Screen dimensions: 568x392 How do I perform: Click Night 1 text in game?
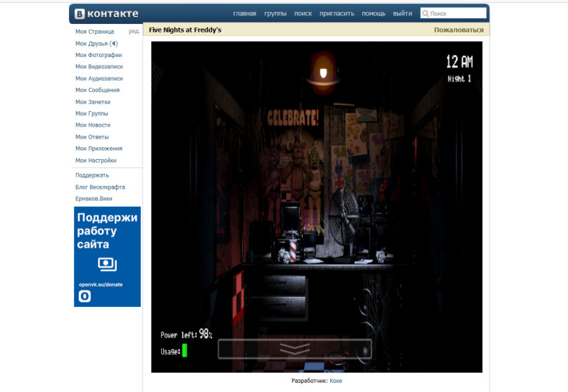click(x=460, y=79)
